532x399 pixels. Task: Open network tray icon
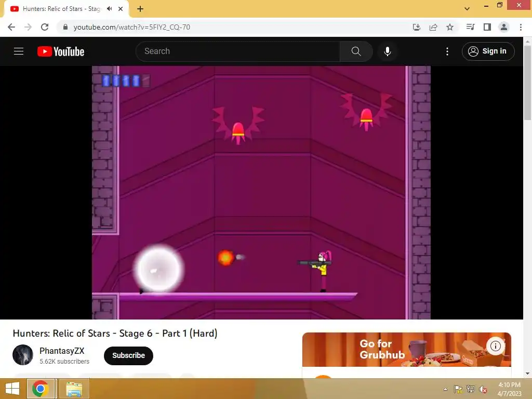pos(471,389)
